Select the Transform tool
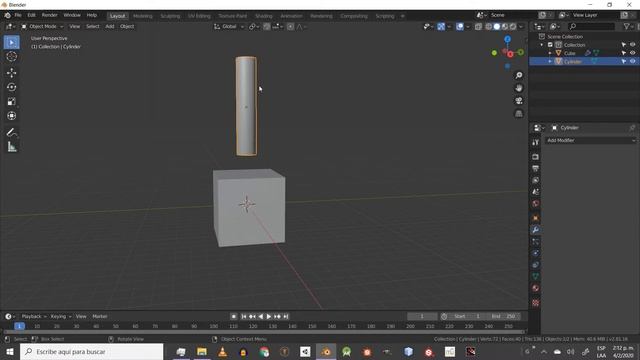 [11, 116]
